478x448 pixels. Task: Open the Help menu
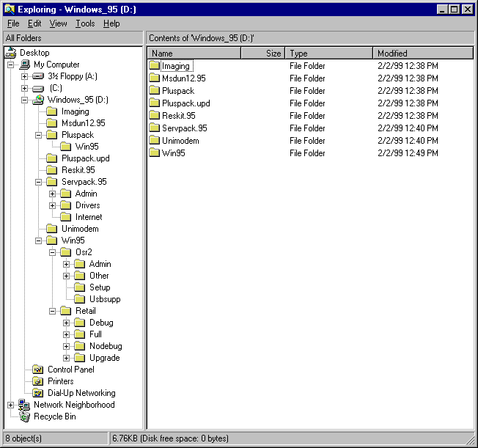coord(111,23)
